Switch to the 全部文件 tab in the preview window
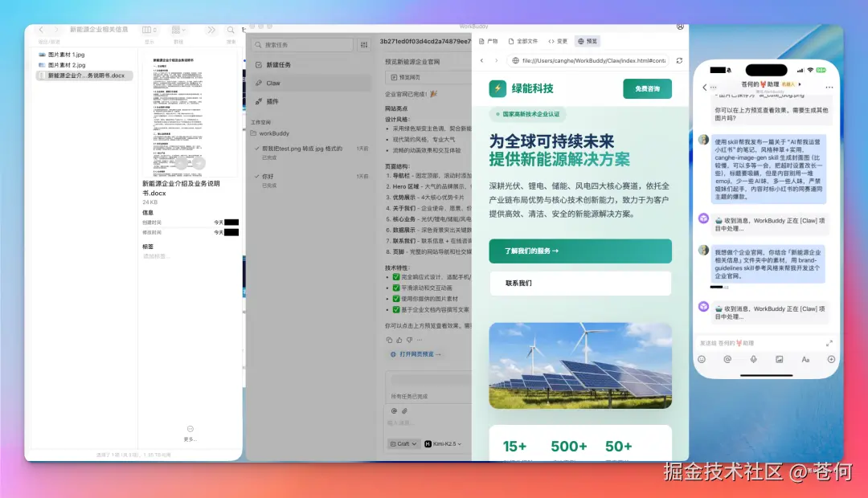The height and width of the screenshot is (498, 868). pos(526,41)
